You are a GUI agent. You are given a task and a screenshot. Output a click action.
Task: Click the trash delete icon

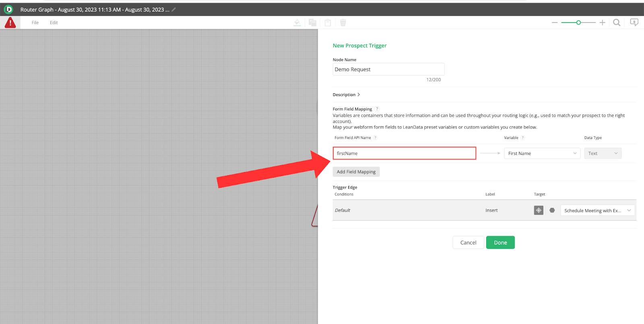click(x=343, y=23)
